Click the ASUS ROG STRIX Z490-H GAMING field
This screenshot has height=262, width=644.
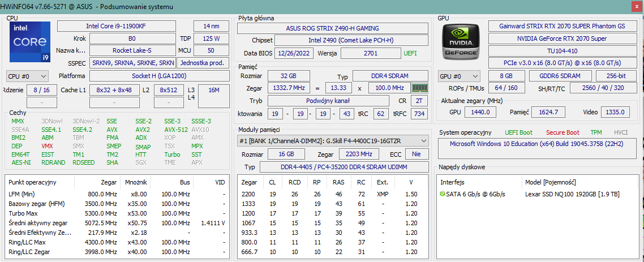pos(333,28)
